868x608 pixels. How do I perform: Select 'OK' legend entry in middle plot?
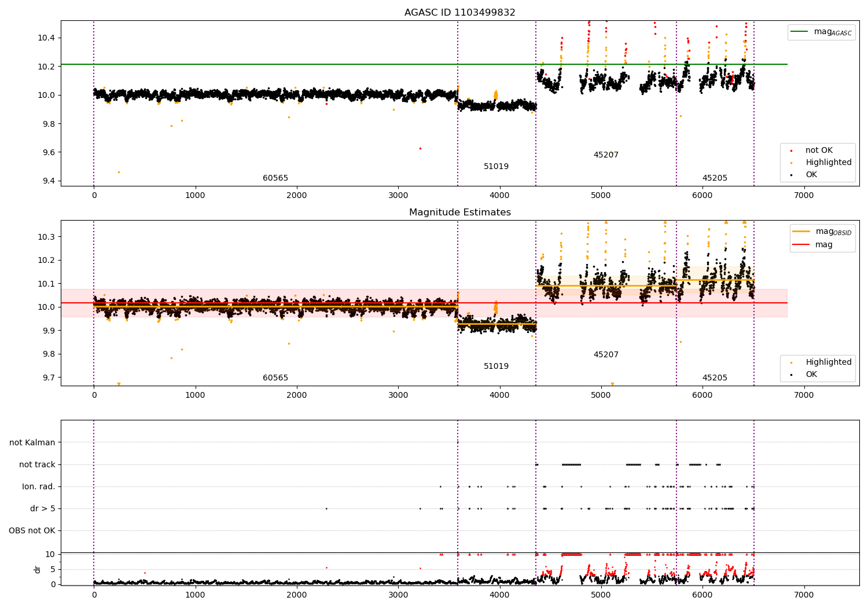(x=811, y=375)
